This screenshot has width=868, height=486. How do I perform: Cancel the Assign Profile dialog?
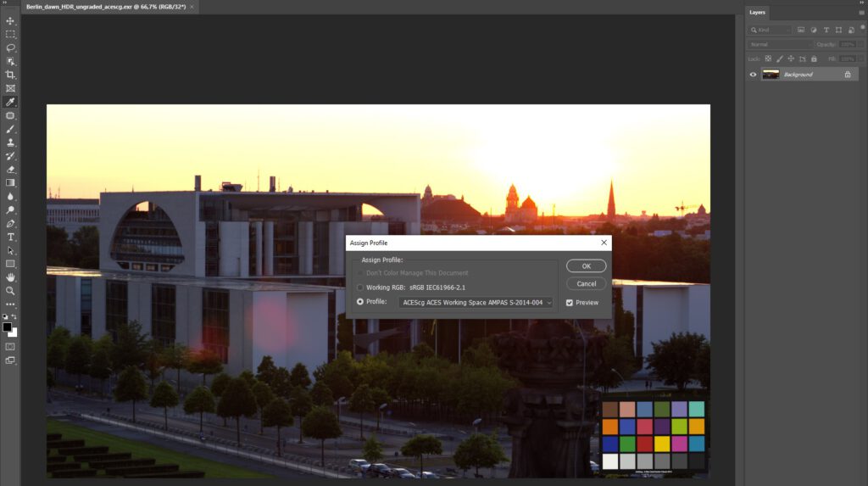click(587, 284)
